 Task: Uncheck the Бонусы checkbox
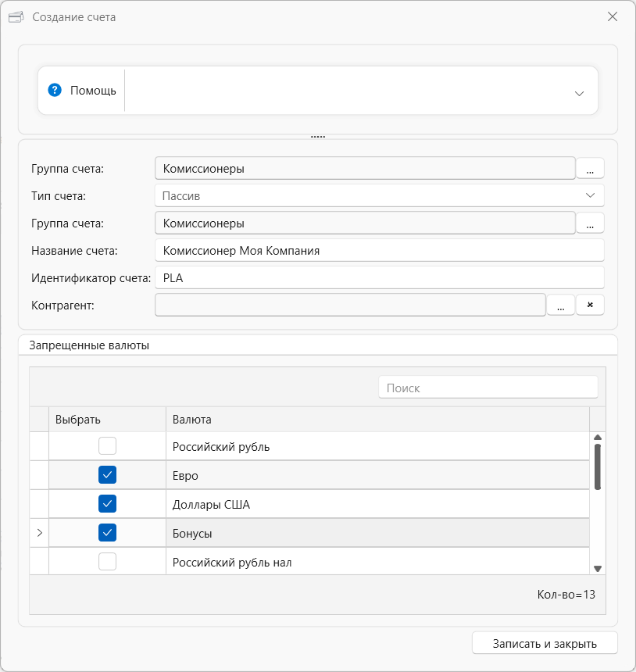click(107, 533)
